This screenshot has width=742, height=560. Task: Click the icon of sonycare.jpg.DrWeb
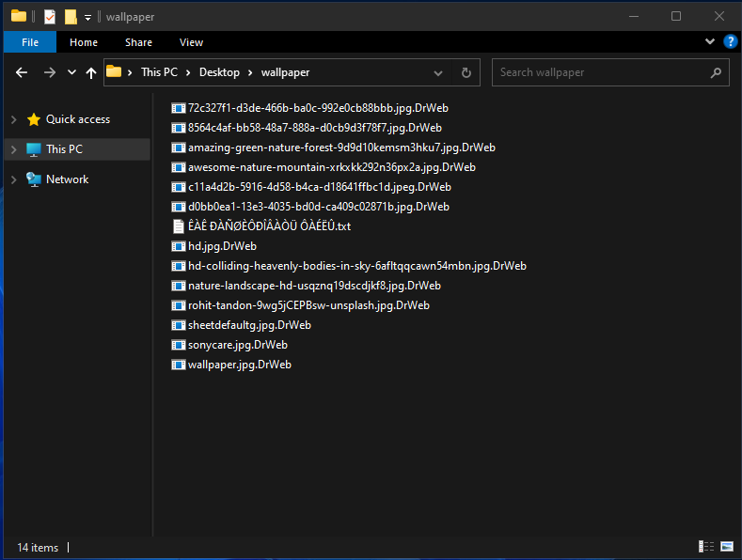pyautogui.click(x=179, y=345)
